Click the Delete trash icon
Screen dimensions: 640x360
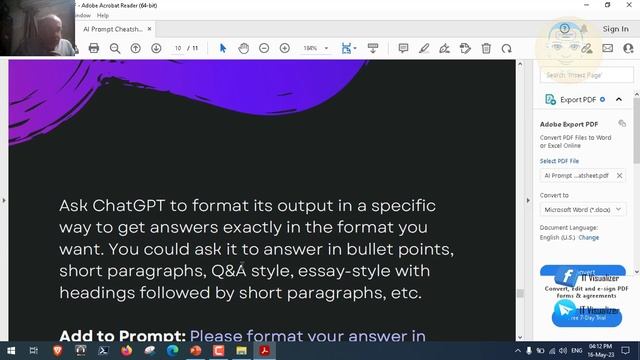click(486, 48)
